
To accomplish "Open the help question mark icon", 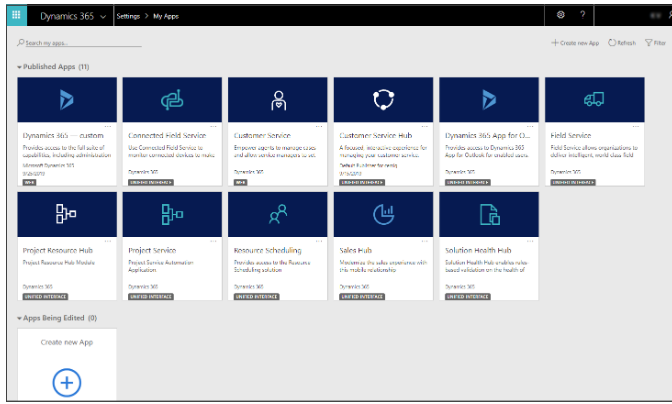I will coord(582,15).
